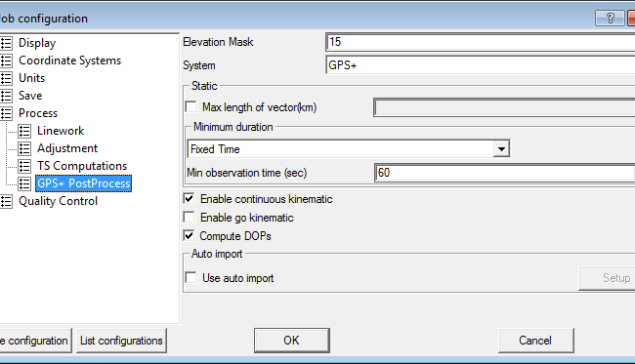The width and height of the screenshot is (635, 364).
Task: Click the Auto import group label
Action: coord(217,254)
